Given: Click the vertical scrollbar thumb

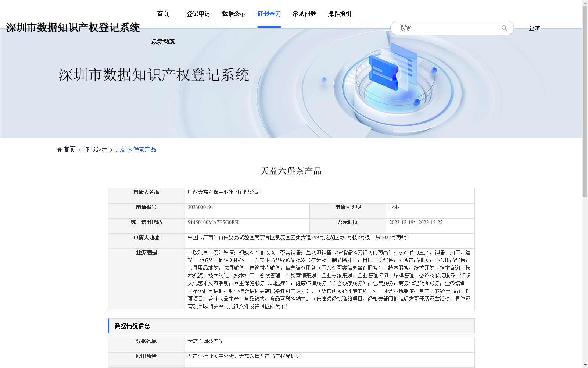Looking at the screenshot, I should pos(585,101).
